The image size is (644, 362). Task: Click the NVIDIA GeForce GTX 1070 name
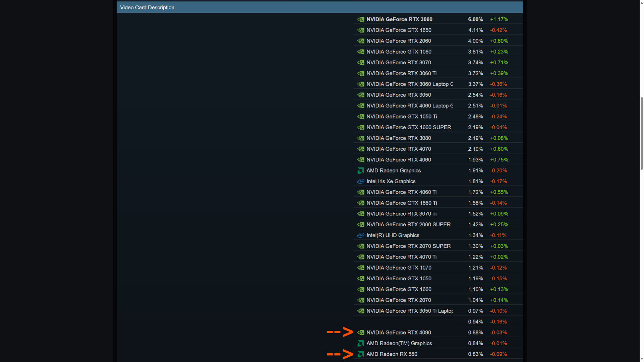399,268
